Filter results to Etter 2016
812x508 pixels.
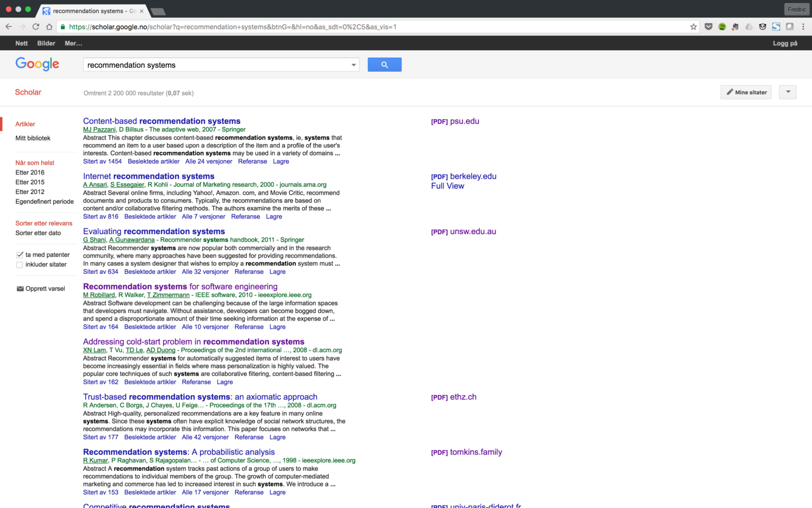coord(30,173)
